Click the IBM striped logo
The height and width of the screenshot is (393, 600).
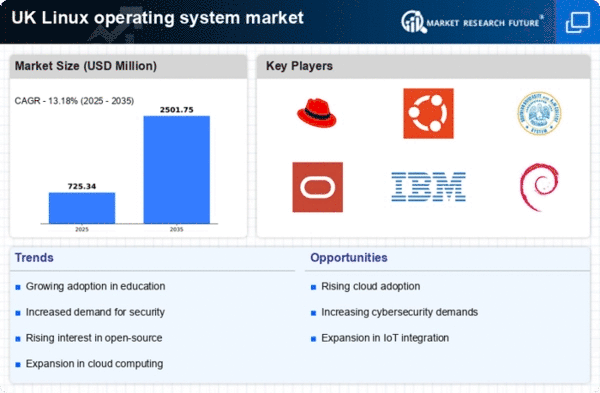[x=428, y=187]
